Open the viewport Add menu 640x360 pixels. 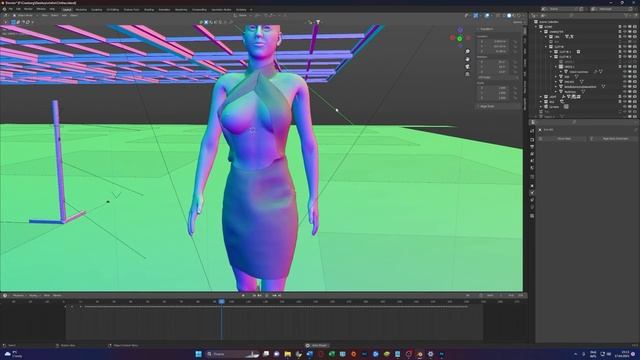coord(64,16)
